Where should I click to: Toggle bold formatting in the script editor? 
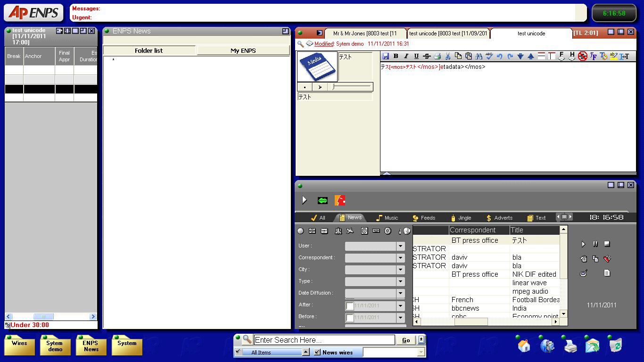point(396,56)
